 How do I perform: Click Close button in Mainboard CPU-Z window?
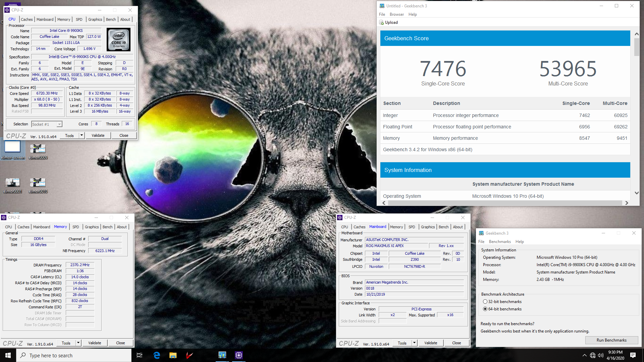457,343
